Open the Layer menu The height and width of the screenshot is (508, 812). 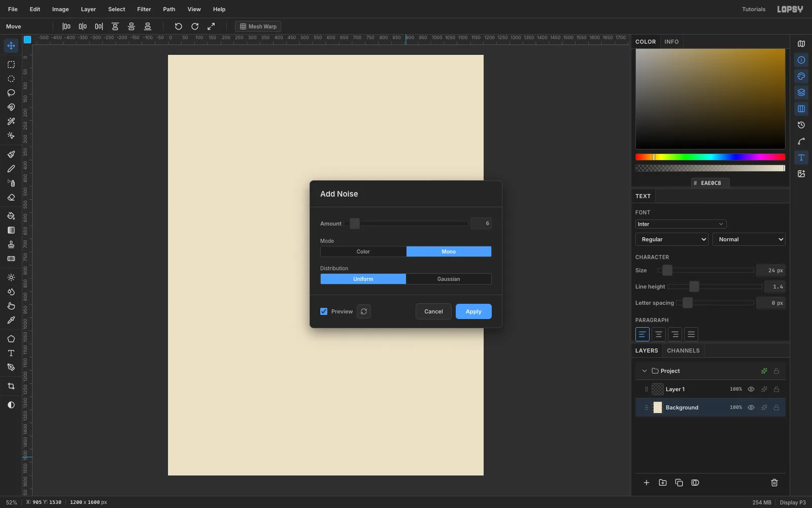pyautogui.click(x=88, y=9)
